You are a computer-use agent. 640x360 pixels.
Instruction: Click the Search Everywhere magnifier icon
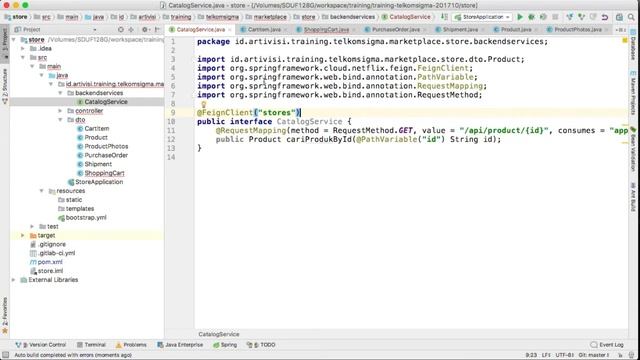click(x=631, y=17)
